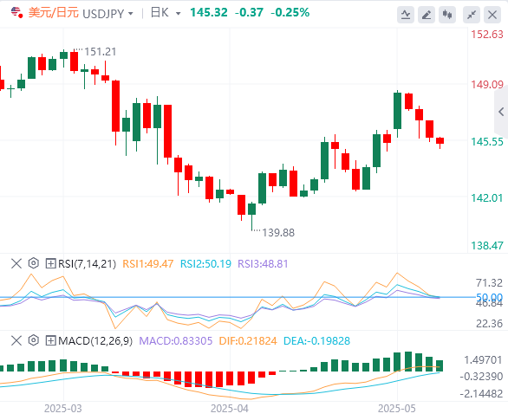Click the 美元/日元 pair name

(54, 13)
